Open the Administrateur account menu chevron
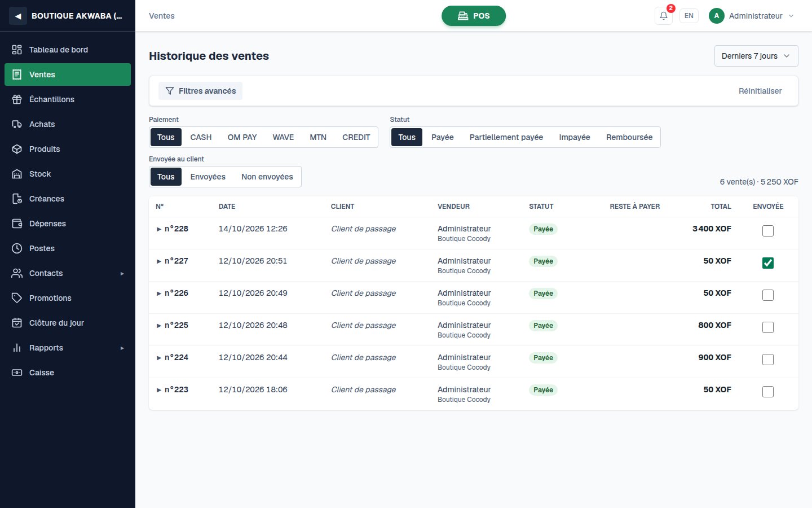 click(791, 16)
